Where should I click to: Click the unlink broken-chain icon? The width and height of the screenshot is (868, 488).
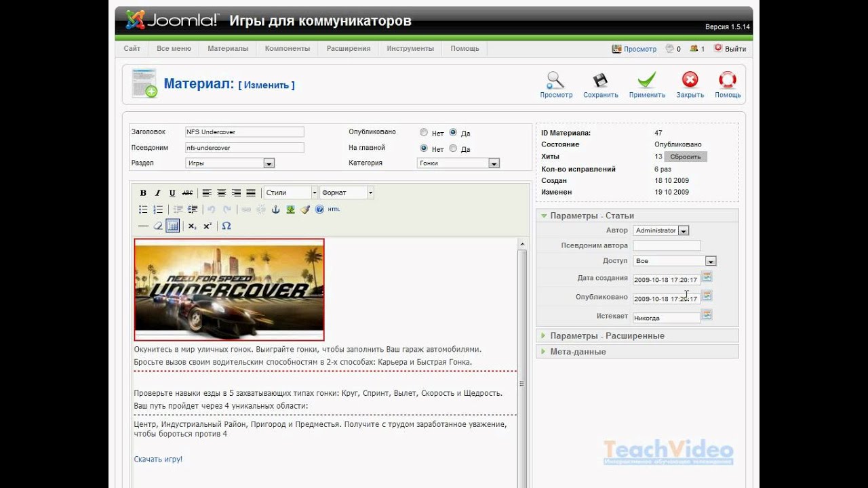point(261,209)
